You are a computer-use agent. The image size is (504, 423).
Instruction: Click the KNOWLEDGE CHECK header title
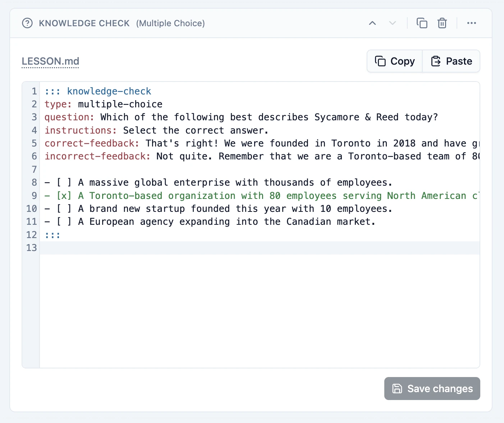click(x=84, y=23)
